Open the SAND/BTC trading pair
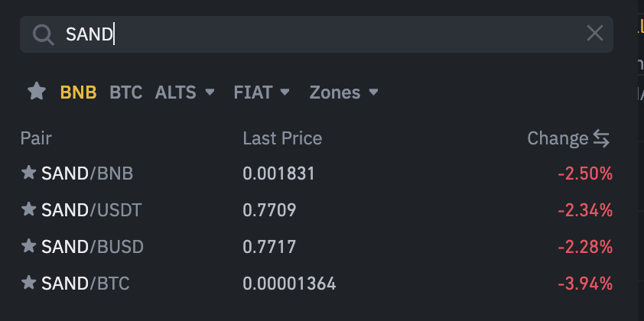 coord(86,284)
